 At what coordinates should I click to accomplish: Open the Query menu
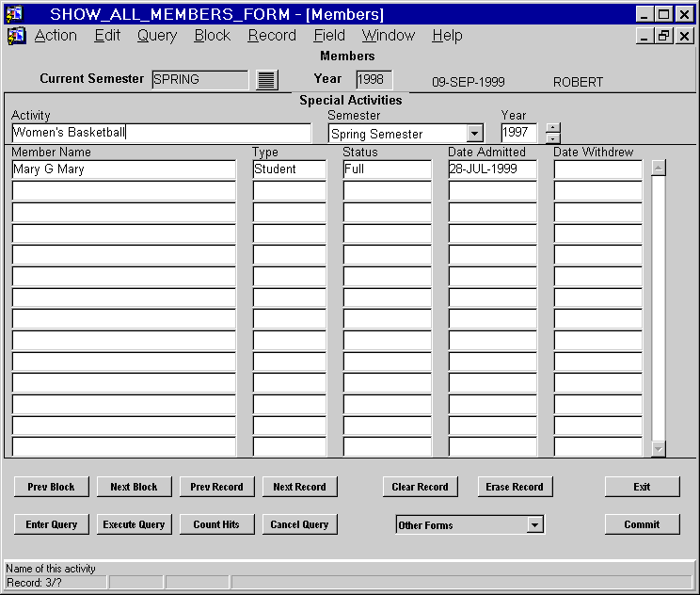point(157,35)
